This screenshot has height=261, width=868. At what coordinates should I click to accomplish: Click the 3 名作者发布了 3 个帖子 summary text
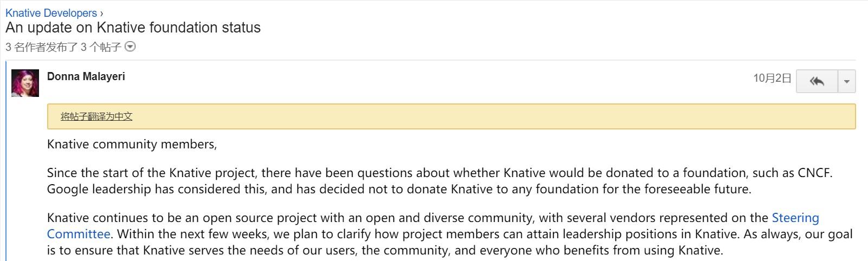tap(63, 47)
